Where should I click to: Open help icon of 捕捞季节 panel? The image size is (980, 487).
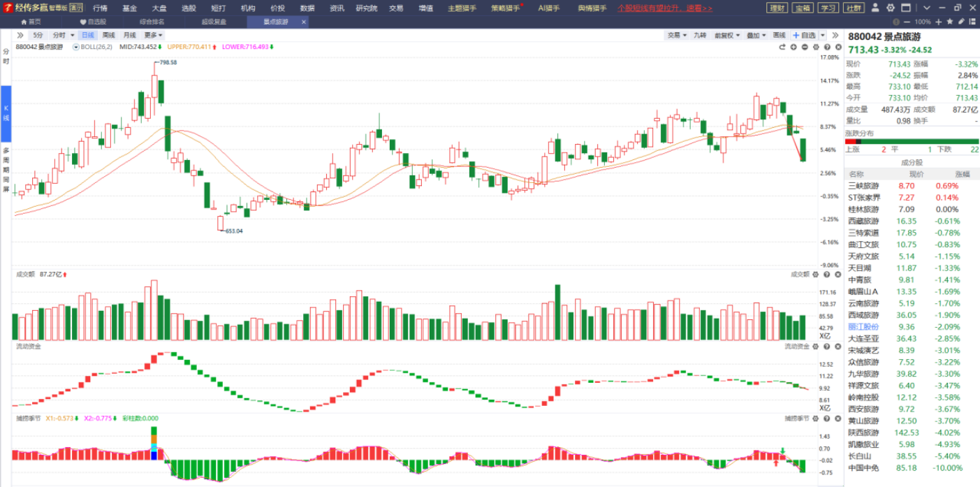point(827,418)
